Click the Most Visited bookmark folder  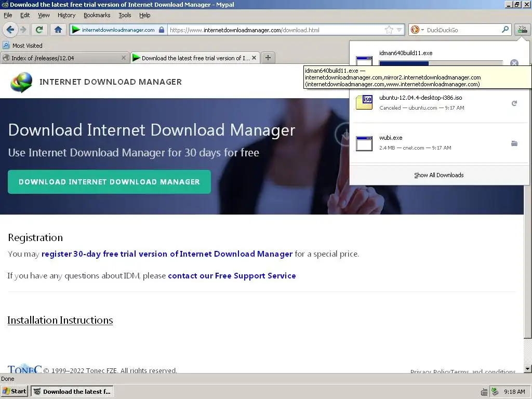tap(23, 46)
